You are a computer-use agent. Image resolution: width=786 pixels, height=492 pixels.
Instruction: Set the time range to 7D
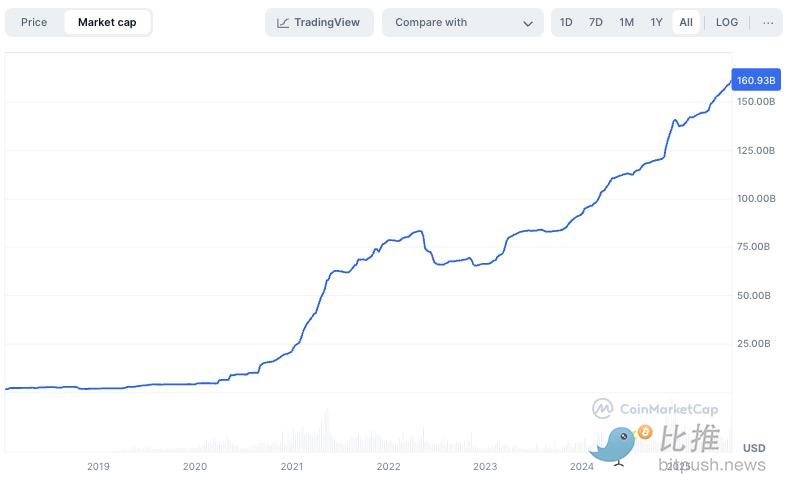(596, 22)
